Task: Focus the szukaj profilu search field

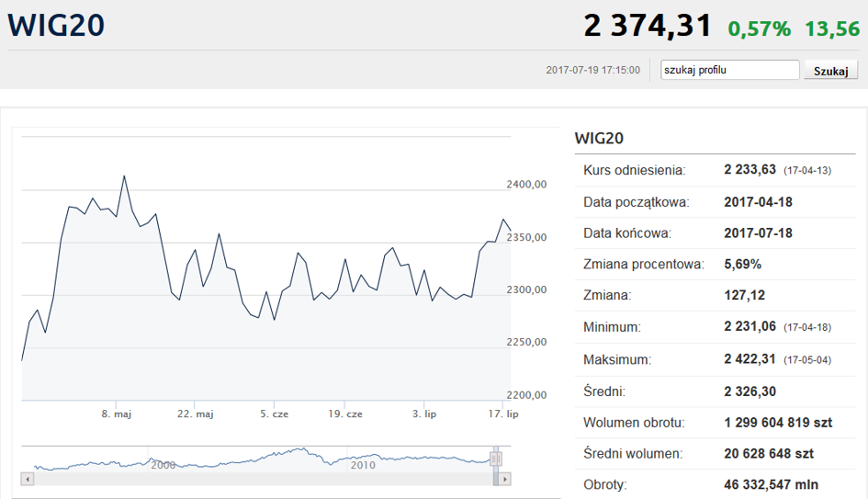Action: click(x=729, y=70)
